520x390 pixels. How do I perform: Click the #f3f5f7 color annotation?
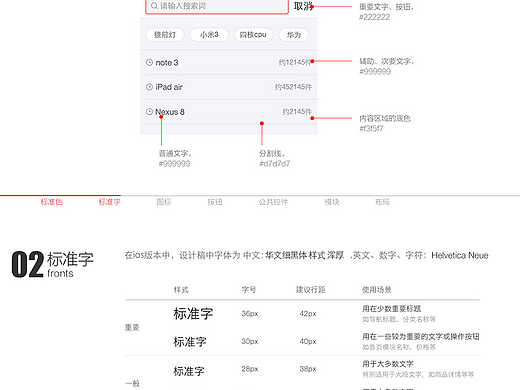[371, 128]
